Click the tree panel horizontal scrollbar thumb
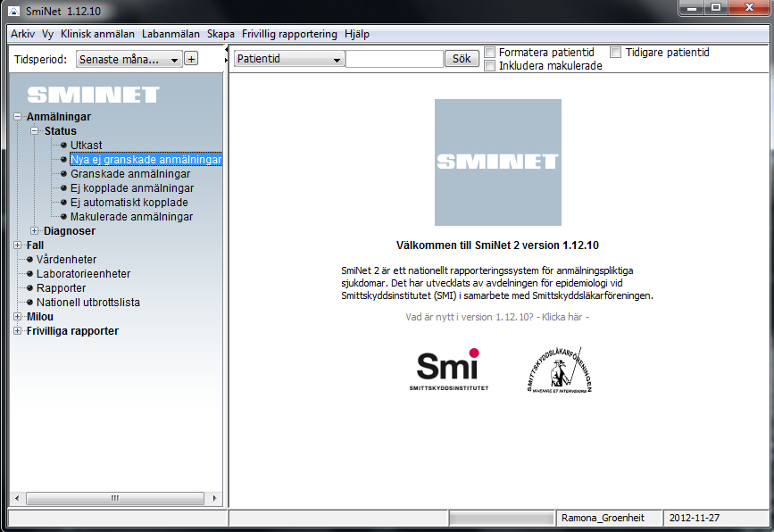This screenshot has width=774, height=532. 115,498
